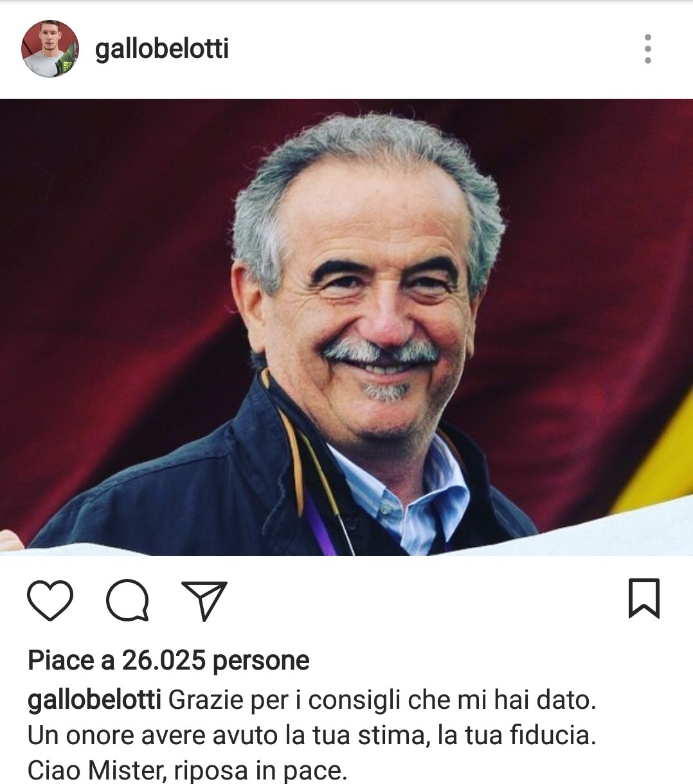Screen dimensions: 693x784
Task: Tap the gallobelotti username in the header
Action: pyautogui.click(x=161, y=49)
